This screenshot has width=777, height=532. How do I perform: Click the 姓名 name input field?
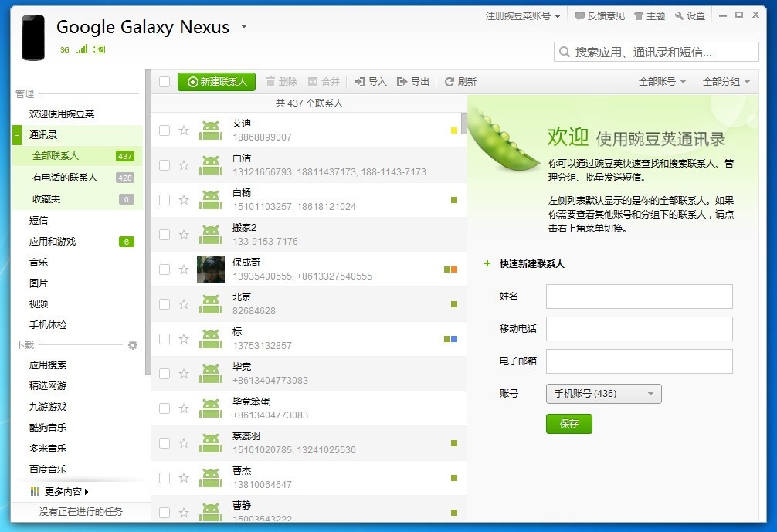[640, 296]
